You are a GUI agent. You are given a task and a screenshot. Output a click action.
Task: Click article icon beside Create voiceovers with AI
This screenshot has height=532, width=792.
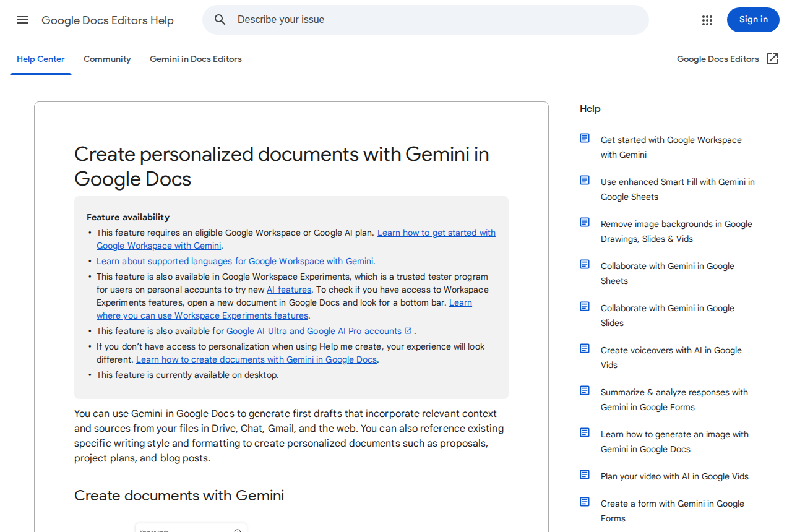585,348
